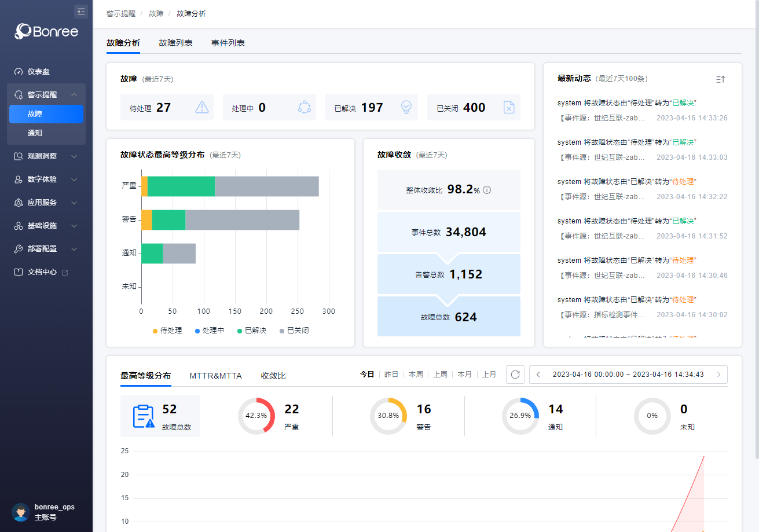The height and width of the screenshot is (532, 759).
Task: Click the sort icon in 最新动态 panel
Action: (720, 79)
